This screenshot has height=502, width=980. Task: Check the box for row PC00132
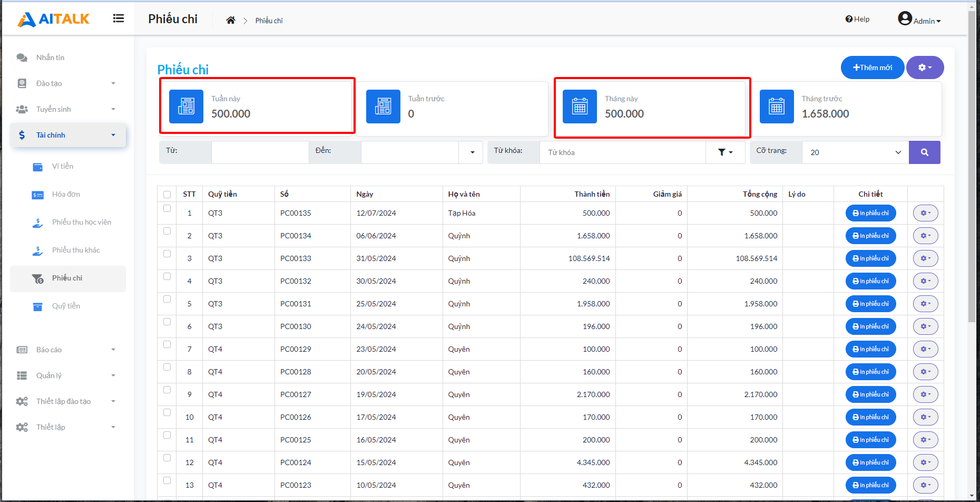pos(167,276)
